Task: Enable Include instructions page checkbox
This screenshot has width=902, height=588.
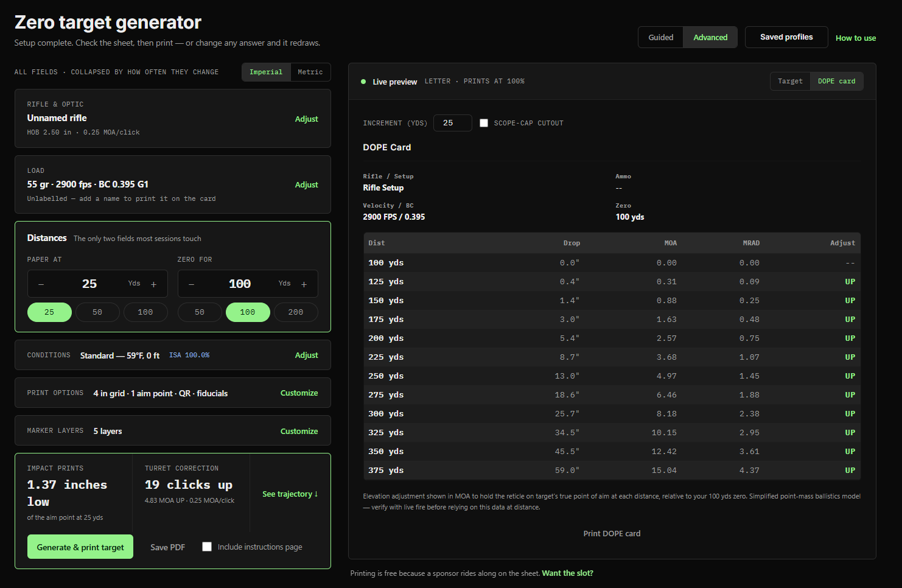Action: pos(207,547)
